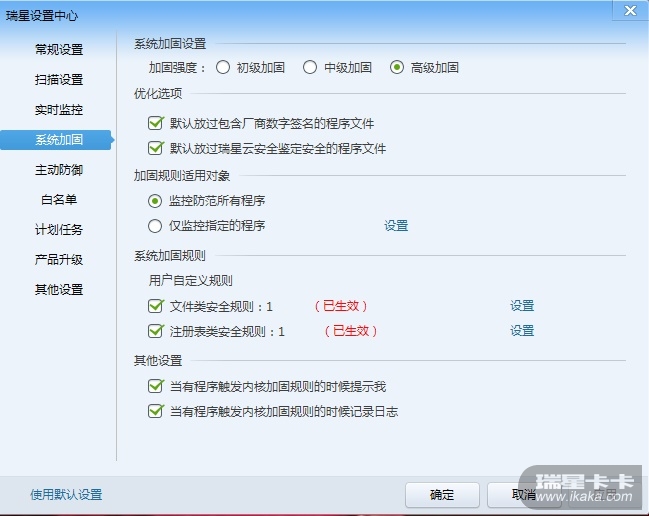Toggle 当有程序触发内核加固规则的时候提示我 checkbox
649x516 pixels.
[156, 386]
